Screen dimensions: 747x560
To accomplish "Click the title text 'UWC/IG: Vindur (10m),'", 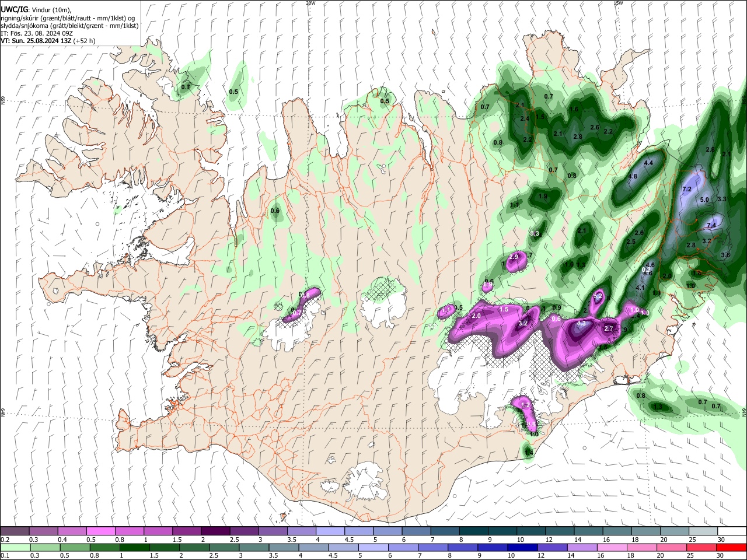I will (36, 9).
